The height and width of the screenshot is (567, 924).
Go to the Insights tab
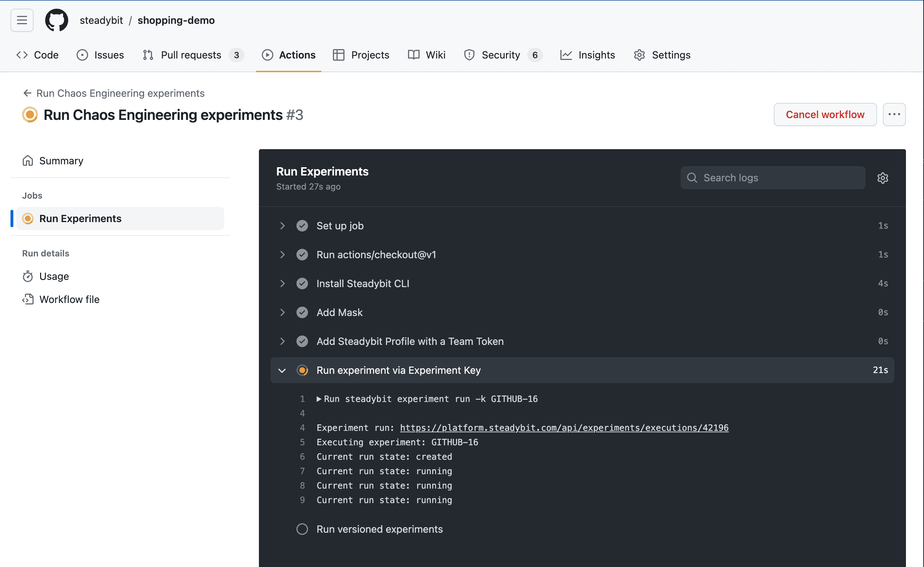coord(596,55)
